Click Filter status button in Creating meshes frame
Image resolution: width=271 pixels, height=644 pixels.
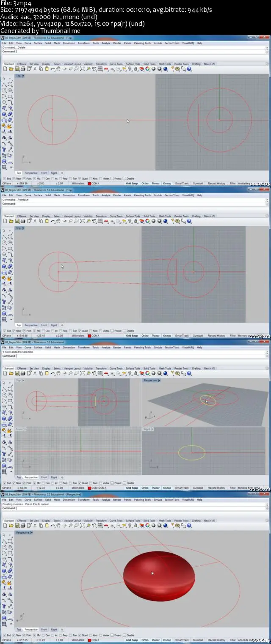(233, 640)
